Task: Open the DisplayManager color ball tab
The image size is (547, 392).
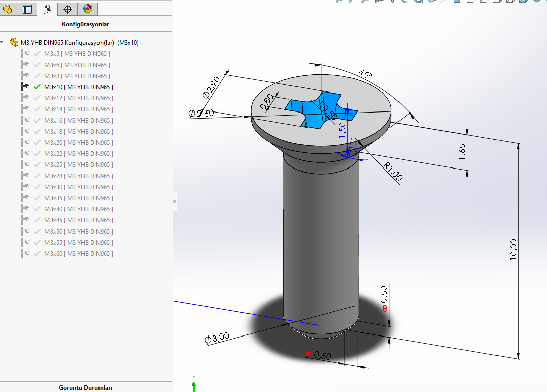Action: tap(87, 9)
